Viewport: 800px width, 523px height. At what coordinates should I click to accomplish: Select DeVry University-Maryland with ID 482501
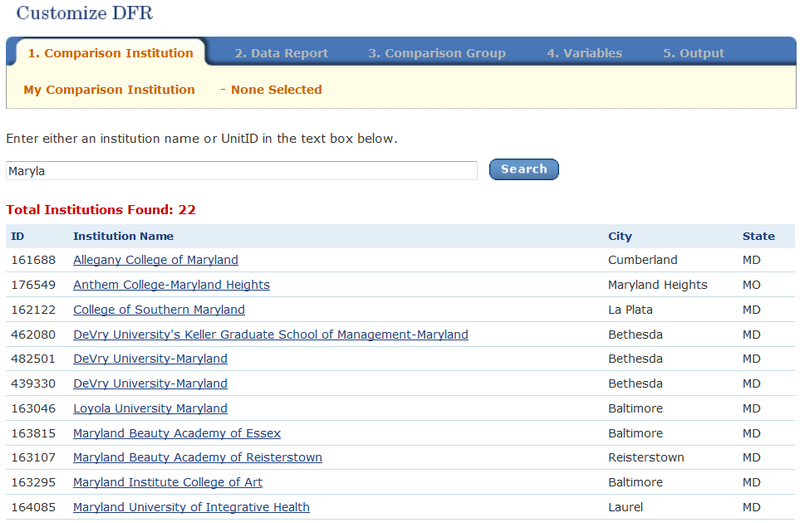[x=150, y=359]
